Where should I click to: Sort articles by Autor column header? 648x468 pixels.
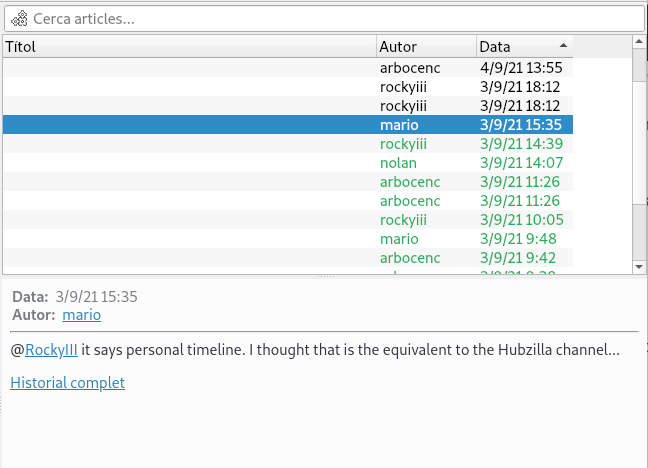(x=426, y=47)
